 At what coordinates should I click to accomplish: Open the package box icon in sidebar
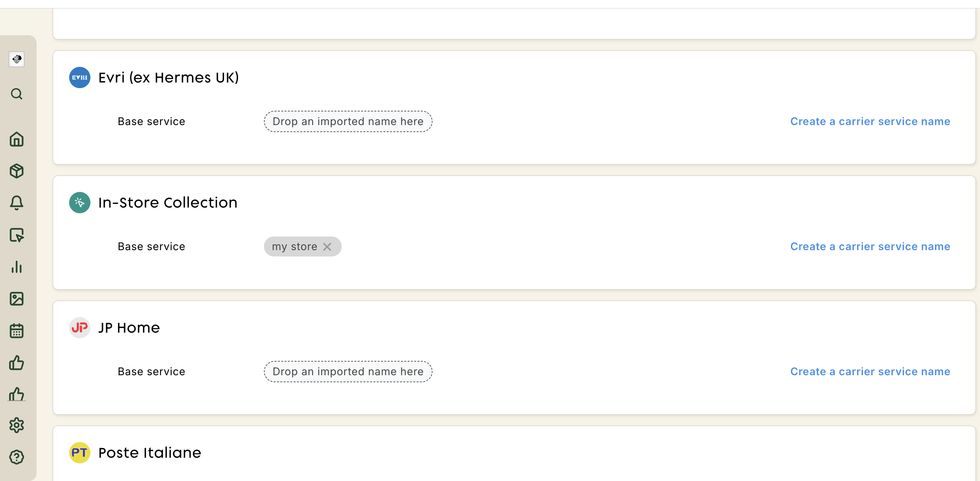(x=16, y=171)
